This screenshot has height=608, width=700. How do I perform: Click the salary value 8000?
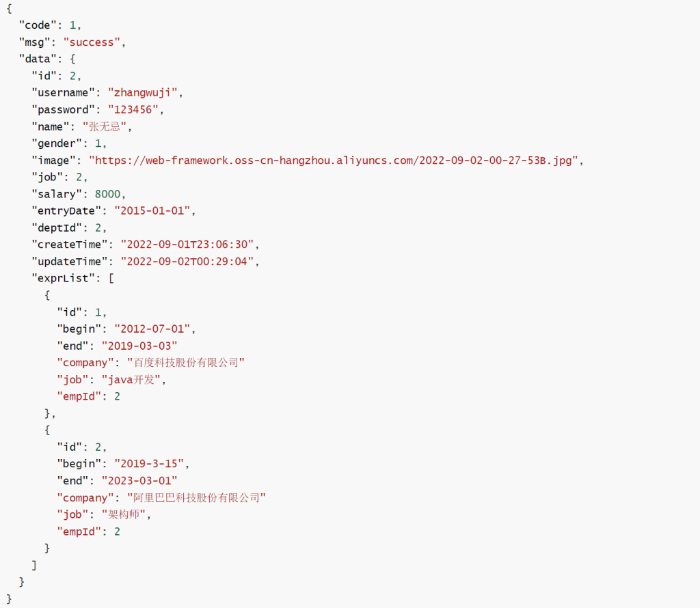[109, 194]
